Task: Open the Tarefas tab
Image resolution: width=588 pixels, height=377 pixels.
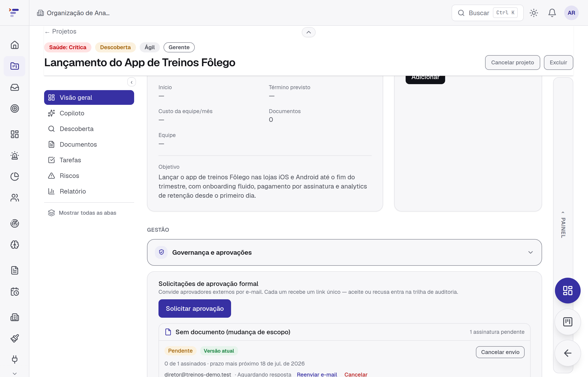Action: 89,160
